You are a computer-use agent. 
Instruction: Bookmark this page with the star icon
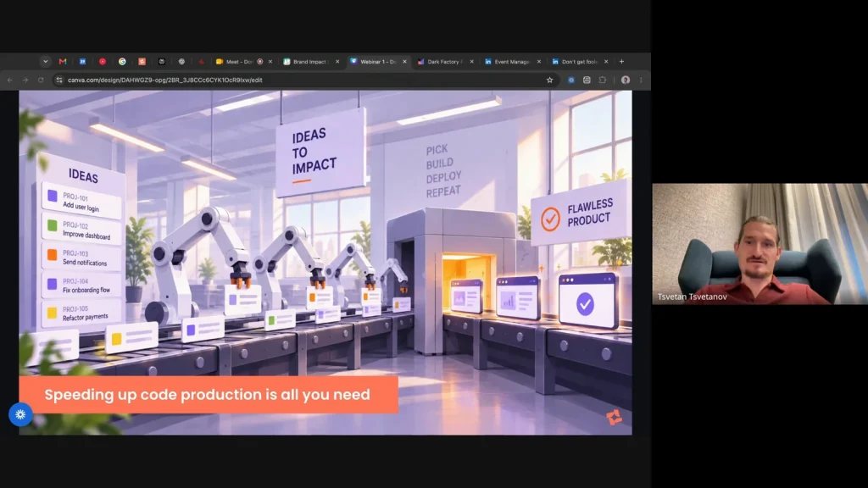tap(549, 80)
